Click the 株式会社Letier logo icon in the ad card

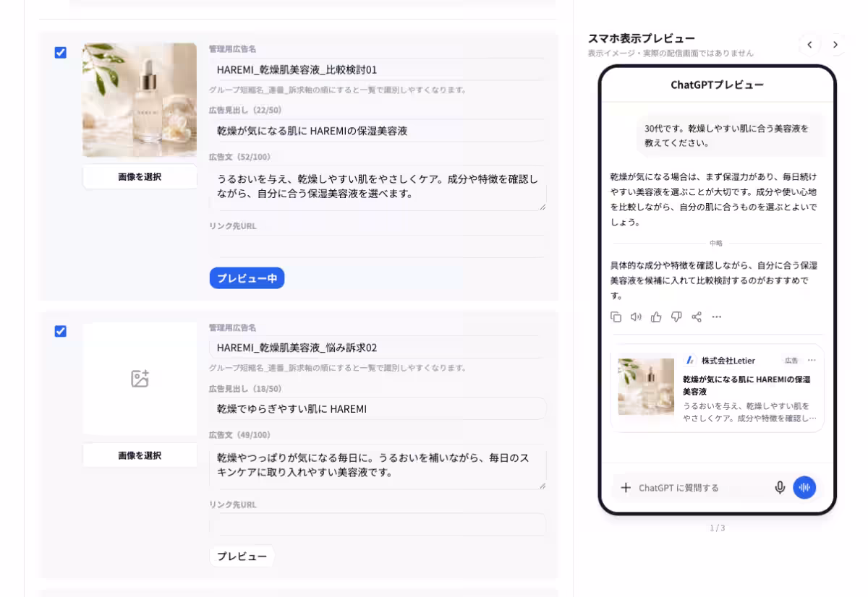[x=690, y=360]
